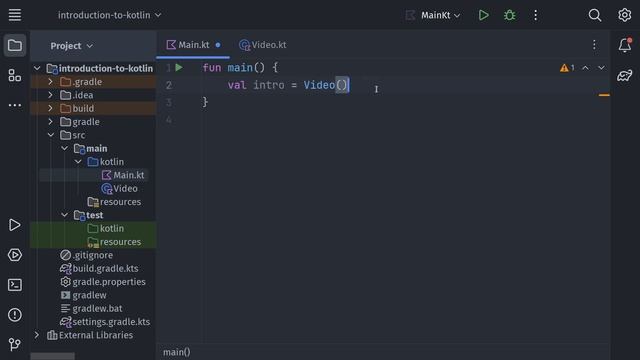Image resolution: width=640 pixels, height=360 pixels.
Task: Expand the build folder
Action: tap(51, 108)
